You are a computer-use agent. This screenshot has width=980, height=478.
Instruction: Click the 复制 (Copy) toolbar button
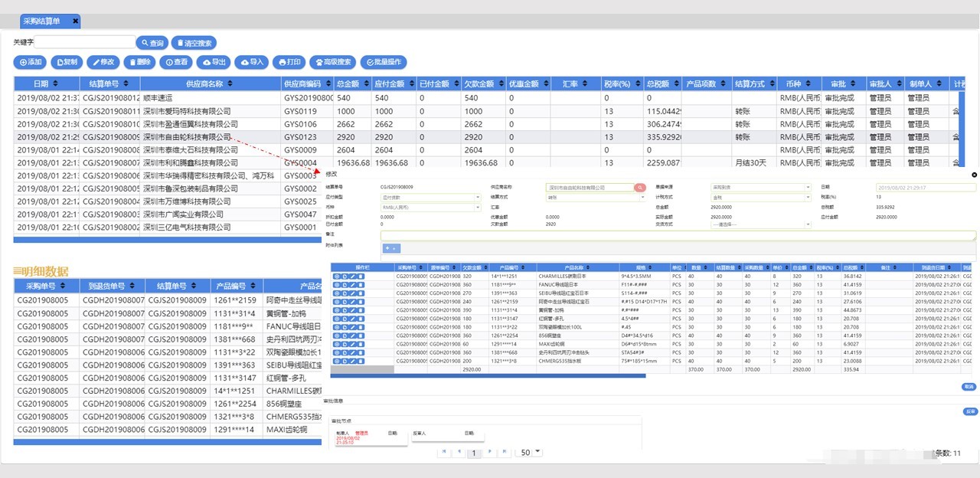tap(67, 62)
